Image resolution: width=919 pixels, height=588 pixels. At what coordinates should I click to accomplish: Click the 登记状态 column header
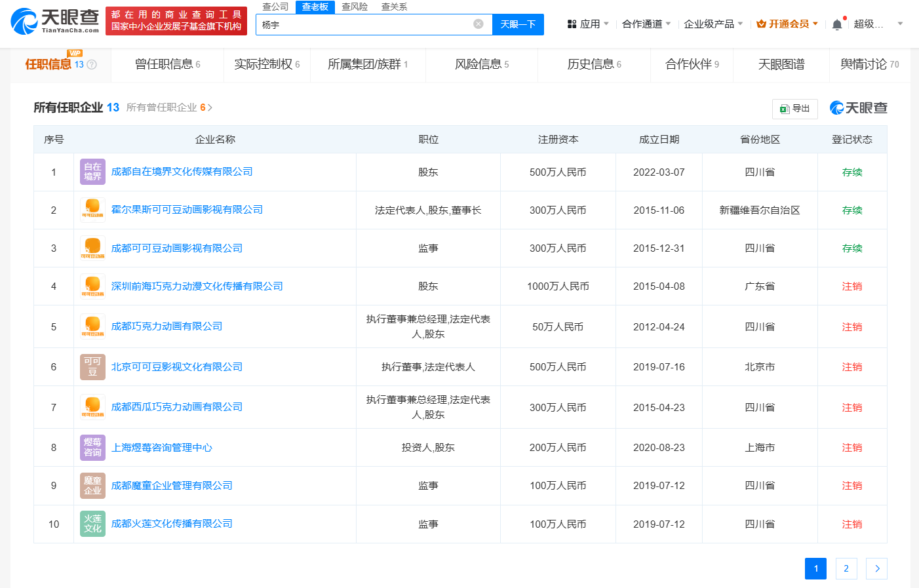(852, 140)
